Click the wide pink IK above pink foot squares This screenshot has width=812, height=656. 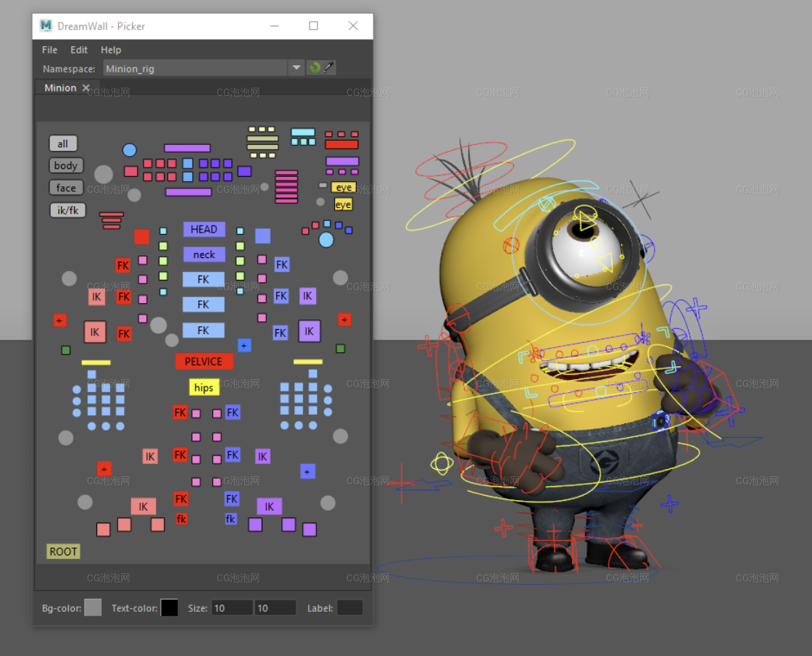(143, 507)
